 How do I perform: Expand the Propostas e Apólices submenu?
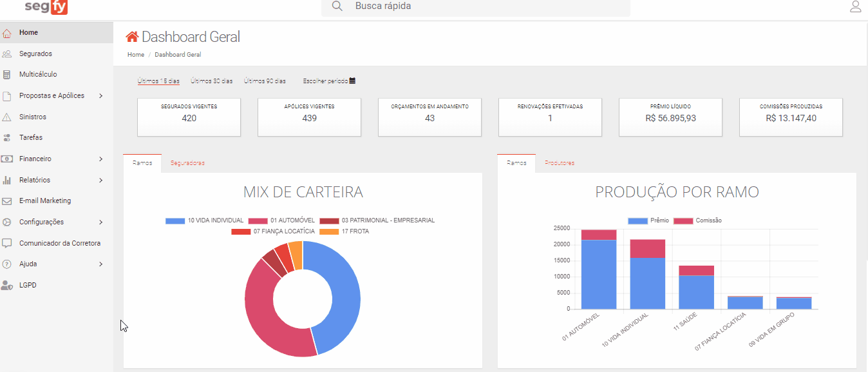[101, 96]
